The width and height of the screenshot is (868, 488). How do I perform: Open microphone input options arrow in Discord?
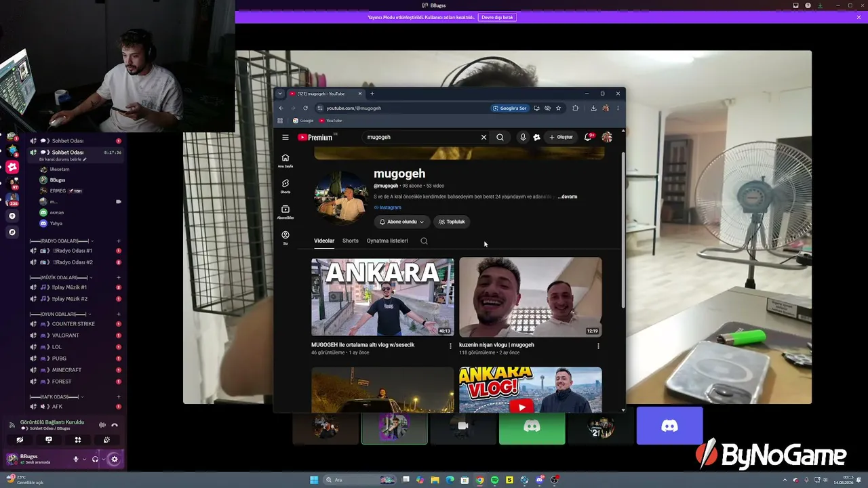click(84, 459)
